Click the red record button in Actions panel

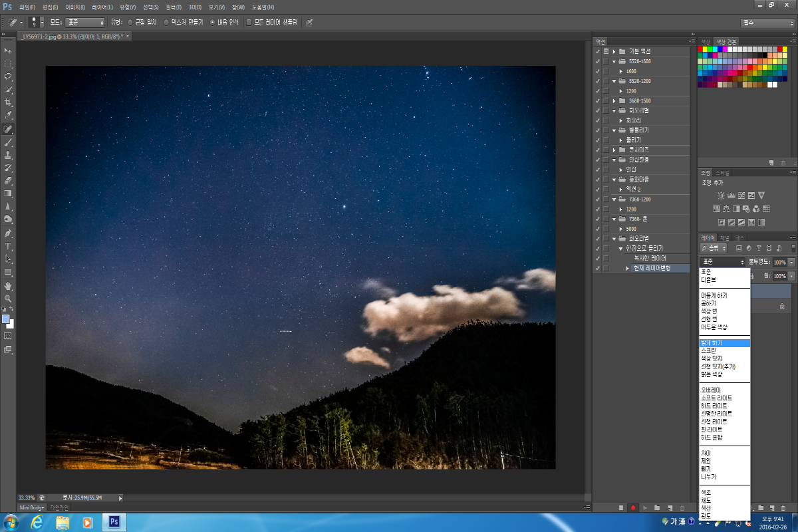(x=633, y=507)
